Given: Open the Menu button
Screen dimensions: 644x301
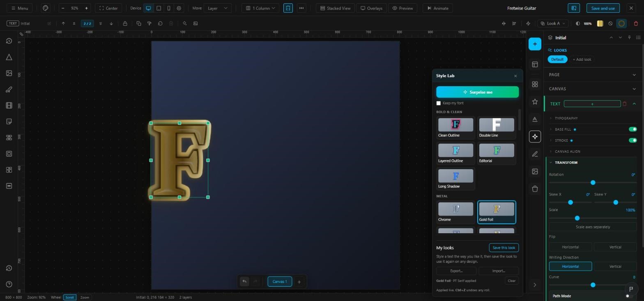Looking at the screenshot, I should (19, 8).
